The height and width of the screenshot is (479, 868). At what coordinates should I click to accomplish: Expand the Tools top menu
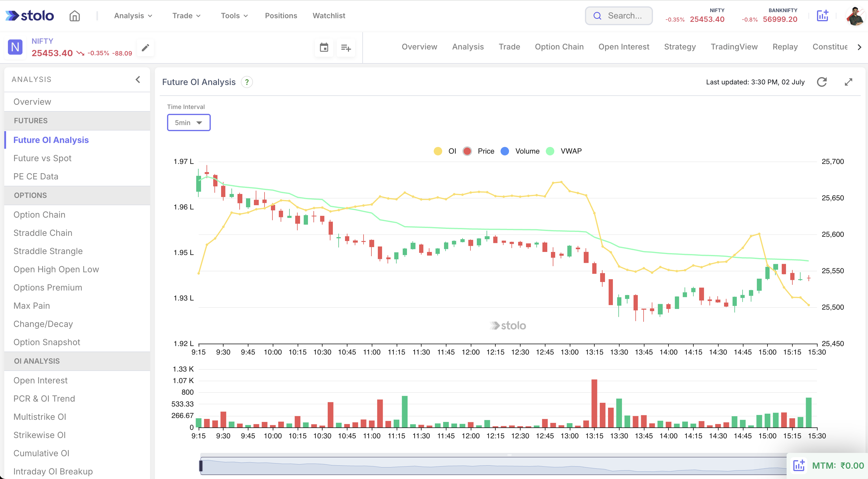234,15
